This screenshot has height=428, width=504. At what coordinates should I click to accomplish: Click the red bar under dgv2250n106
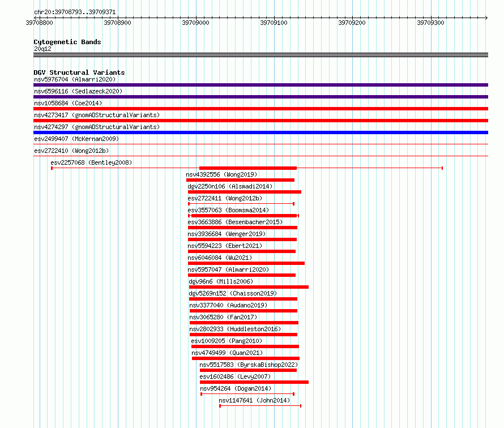tap(245, 192)
